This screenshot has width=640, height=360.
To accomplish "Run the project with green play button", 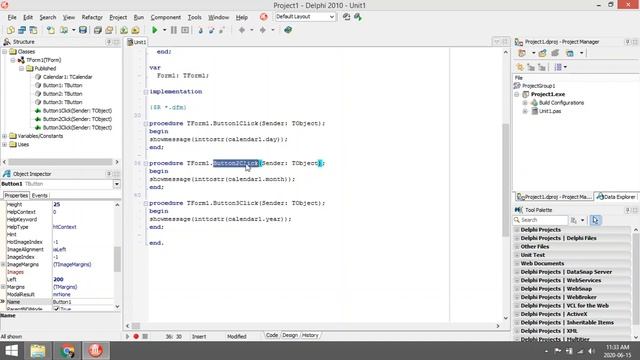I will point(155,30).
